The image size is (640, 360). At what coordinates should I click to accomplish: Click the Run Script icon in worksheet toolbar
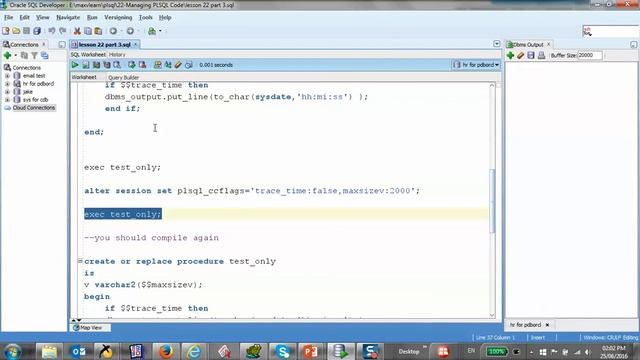click(86, 65)
